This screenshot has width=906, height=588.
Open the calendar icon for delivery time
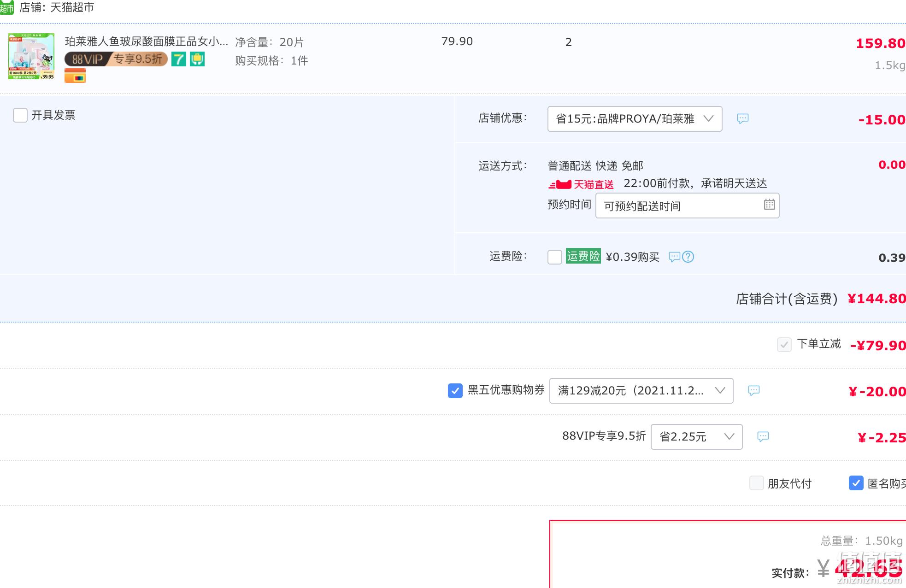pyautogui.click(x=769, y=205)
